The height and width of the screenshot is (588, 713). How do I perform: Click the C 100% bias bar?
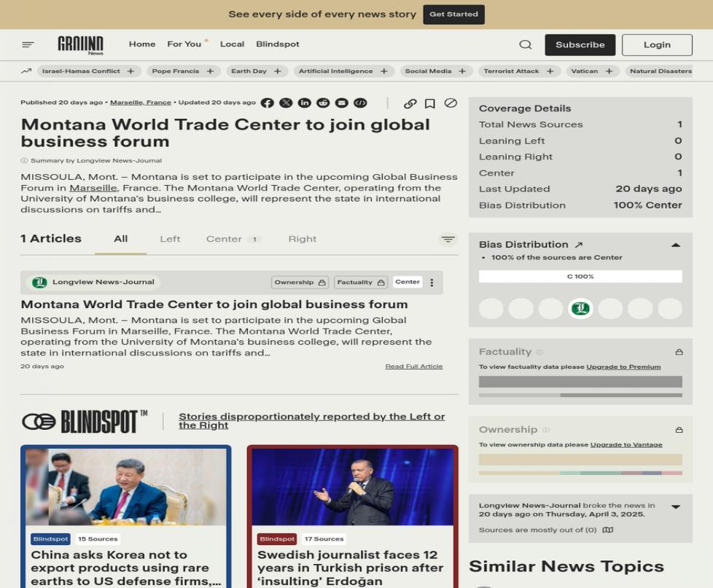580,276
